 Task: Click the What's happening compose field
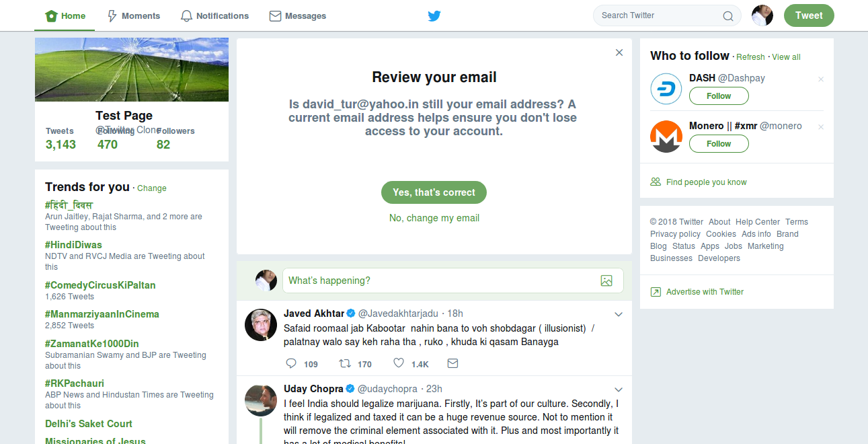coord(403,280)
